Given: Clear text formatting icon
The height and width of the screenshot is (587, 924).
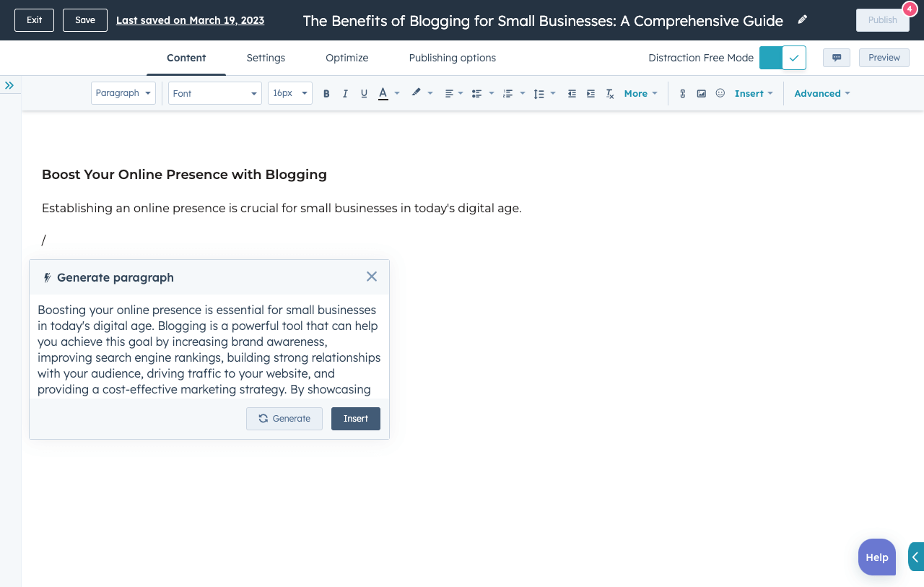Looking at the screenshot, I should (610, 94).
